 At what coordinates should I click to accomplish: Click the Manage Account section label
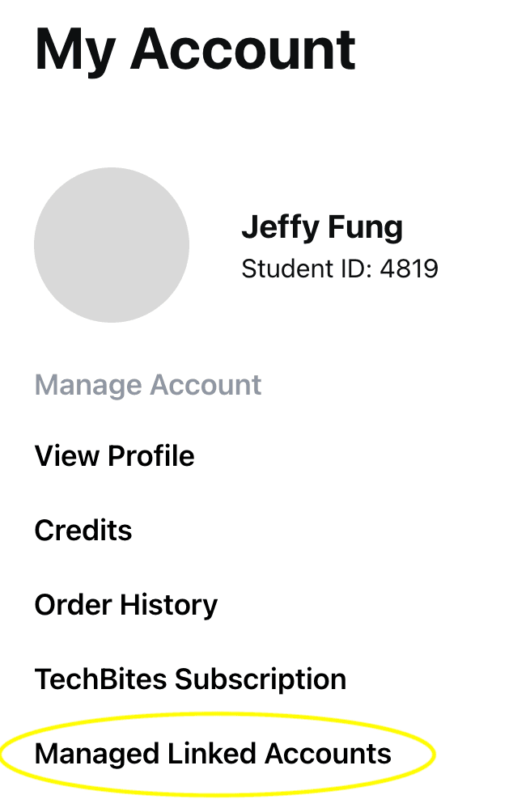pos(148,385)
